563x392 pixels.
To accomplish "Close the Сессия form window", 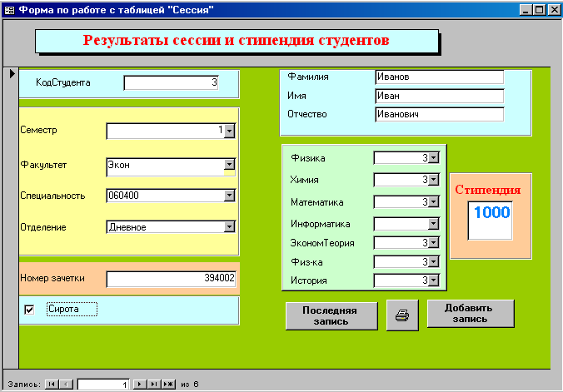I will point(554,10).
